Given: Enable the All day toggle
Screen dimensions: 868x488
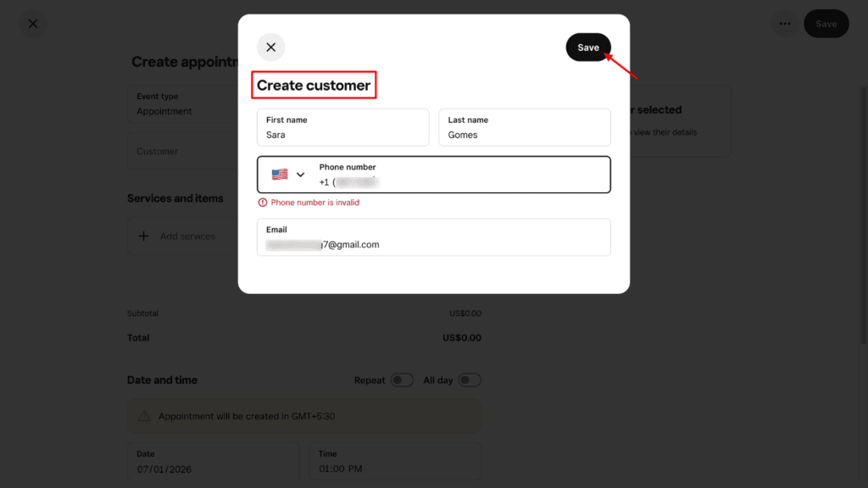Looking at the screenshot, I should [470, 380].
